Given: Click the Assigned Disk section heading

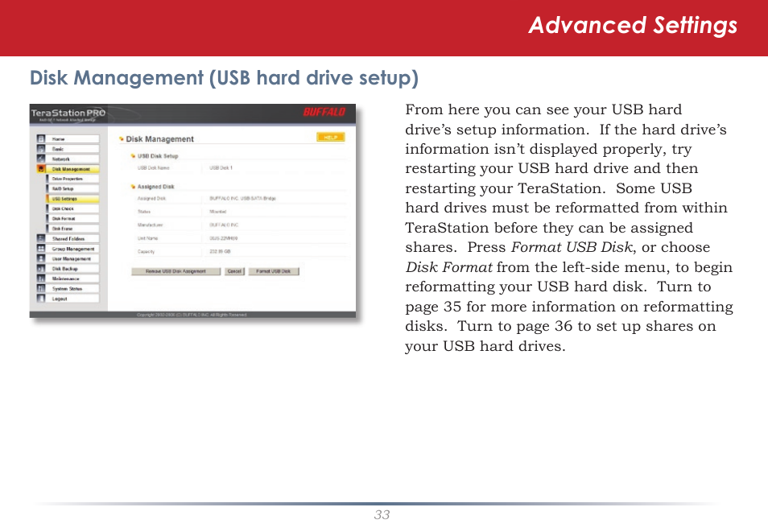Looking at the screenshot, I should point(155,187).
